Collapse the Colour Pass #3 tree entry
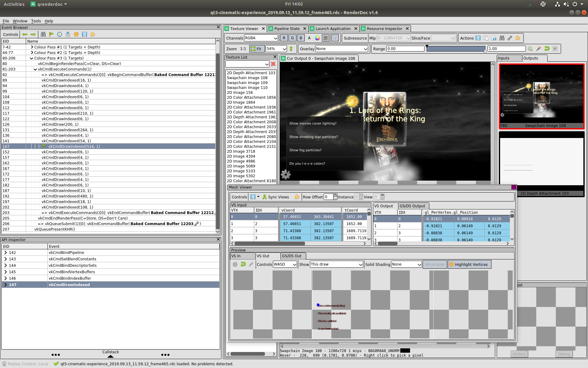Screen dimensions: 588x368 point(32,58)
